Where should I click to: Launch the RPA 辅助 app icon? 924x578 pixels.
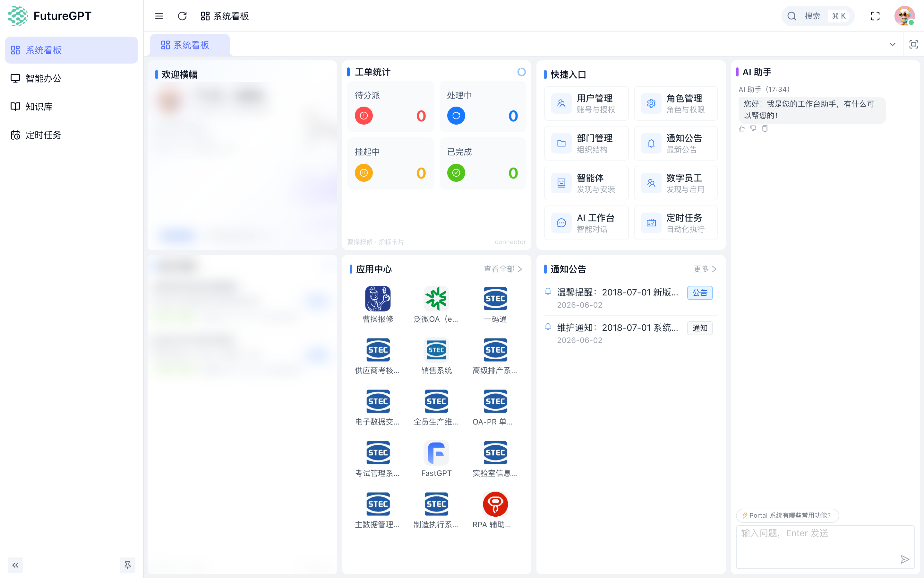[x=495, y=504]
